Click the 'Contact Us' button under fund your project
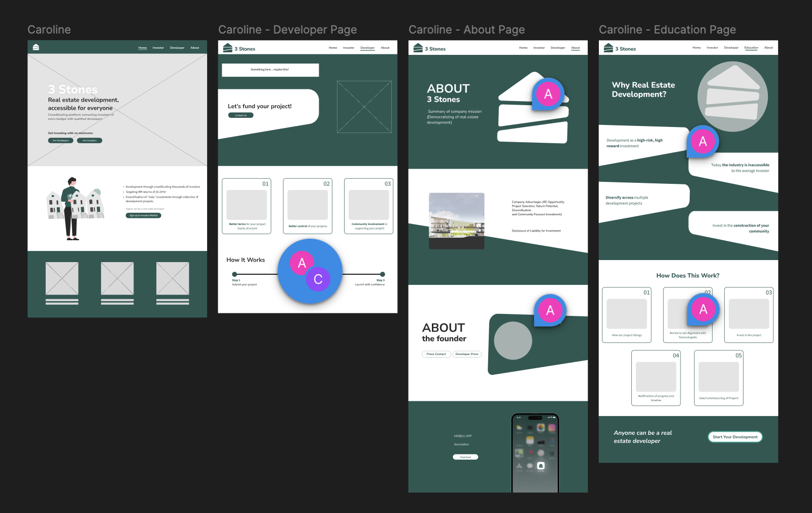 tap(241, 115)
